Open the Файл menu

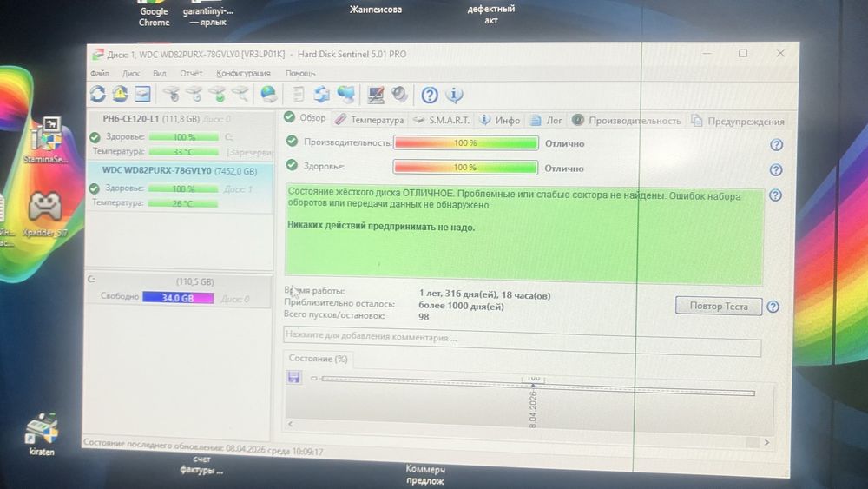[100, 73]
